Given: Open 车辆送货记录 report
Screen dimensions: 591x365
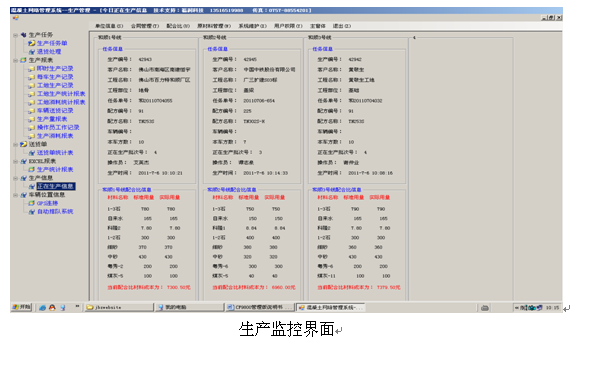Looking at the screenshot, I should click(x=55, y=111).
